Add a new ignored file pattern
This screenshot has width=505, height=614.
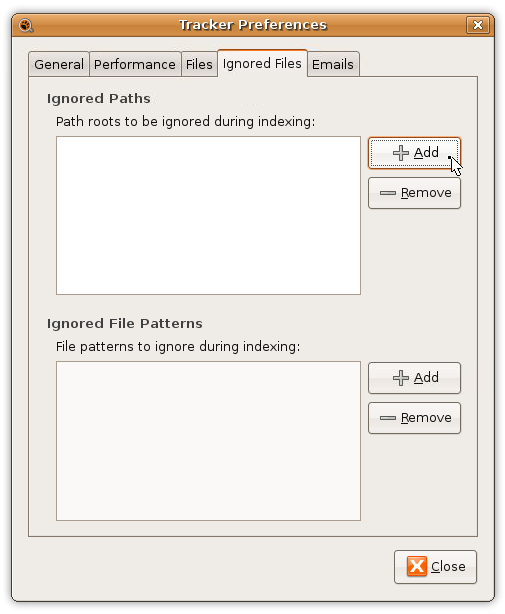414,378
